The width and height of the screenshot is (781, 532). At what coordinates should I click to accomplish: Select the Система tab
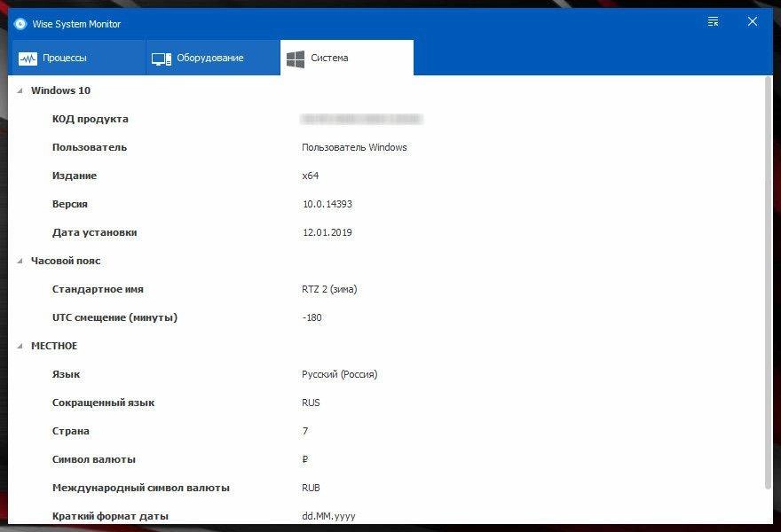[x=347, y=58]
